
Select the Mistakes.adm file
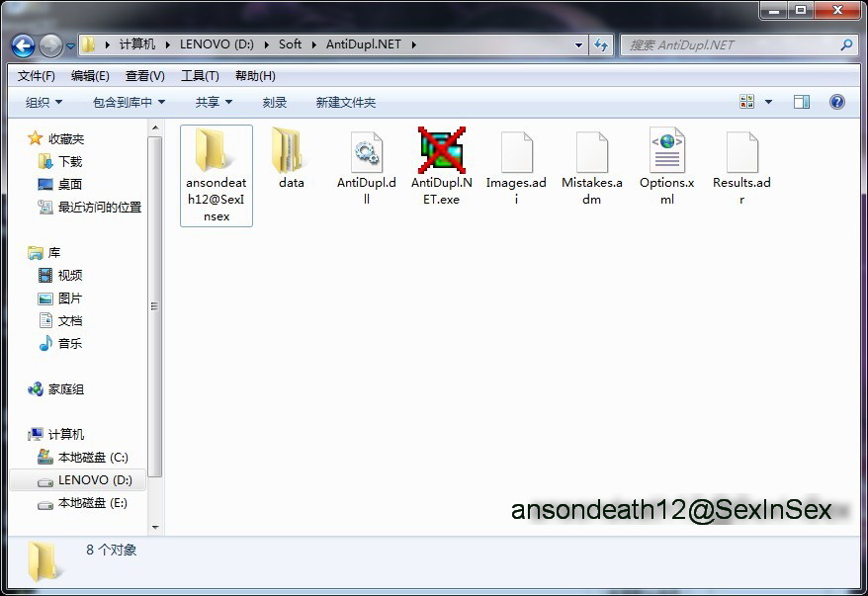(x=592, y=168)
